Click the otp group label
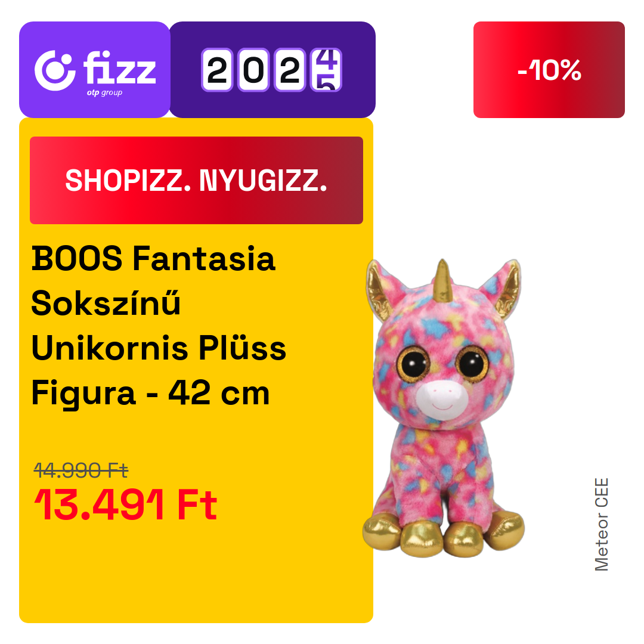This screenshot has height=644, width=644. [104, 92]
